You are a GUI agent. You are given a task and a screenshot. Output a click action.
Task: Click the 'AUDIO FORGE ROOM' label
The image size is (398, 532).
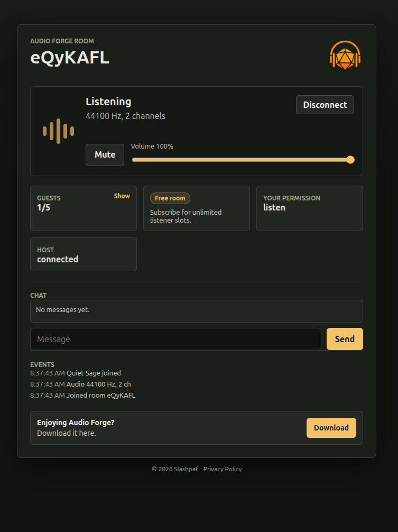[62, 41]
